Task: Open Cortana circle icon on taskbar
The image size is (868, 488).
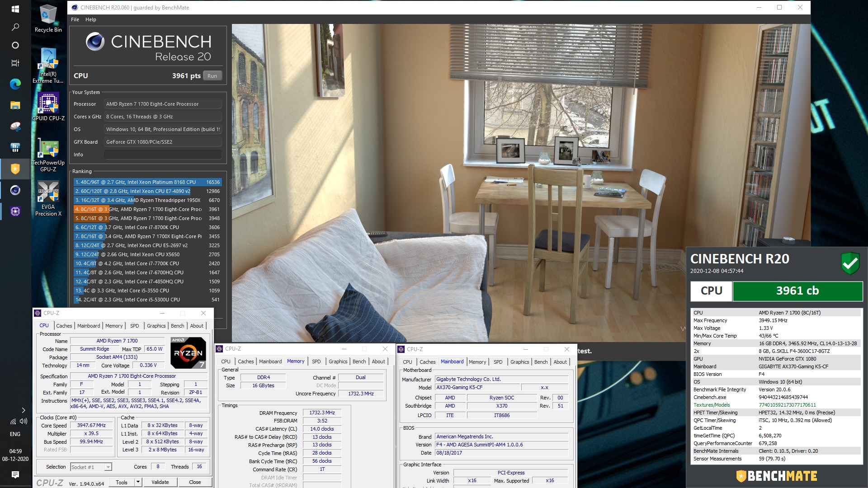Action: click(x=15, y=45)
